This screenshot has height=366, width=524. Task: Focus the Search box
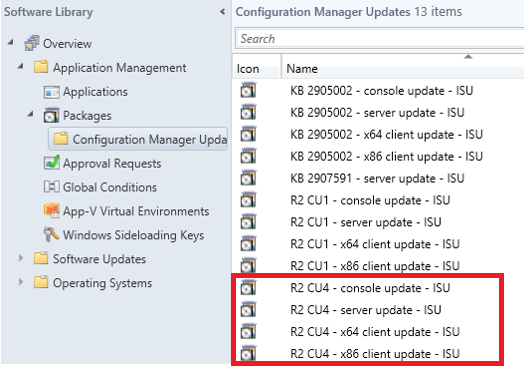[380, 39]
